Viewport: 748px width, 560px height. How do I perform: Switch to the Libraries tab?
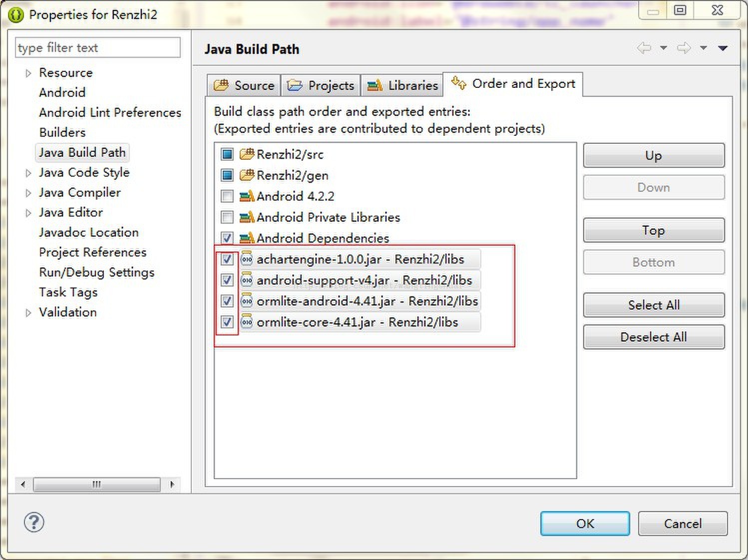click(402, 85)
